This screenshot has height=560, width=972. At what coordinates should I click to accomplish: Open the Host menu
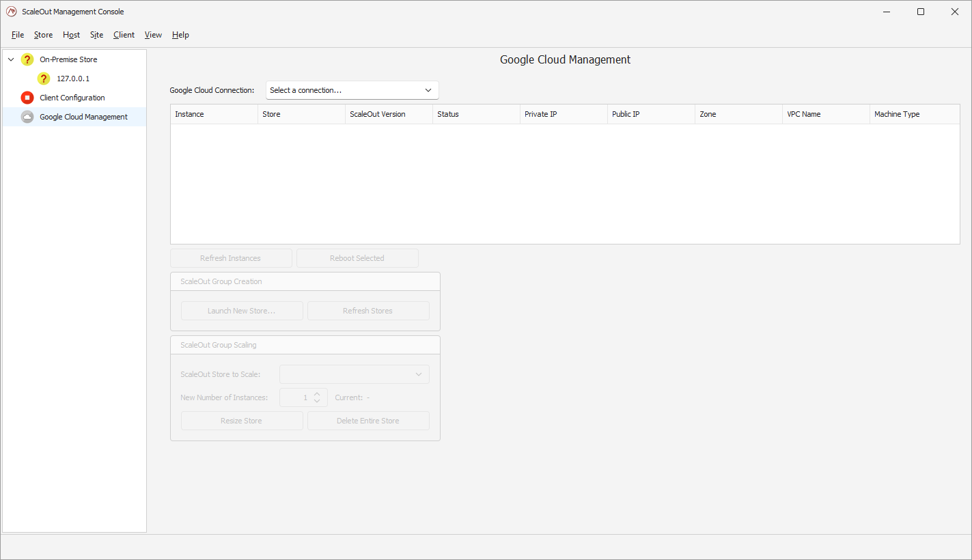pos(71,35)
